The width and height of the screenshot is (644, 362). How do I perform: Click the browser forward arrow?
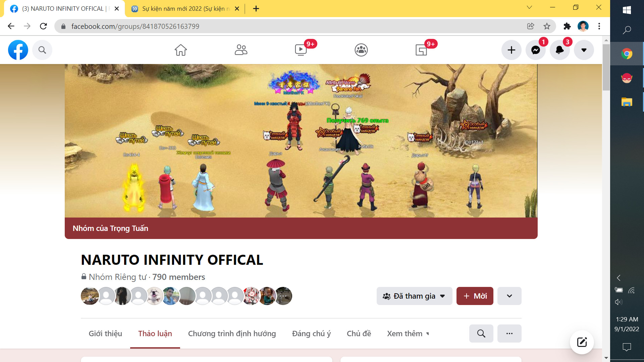point(27,26)
